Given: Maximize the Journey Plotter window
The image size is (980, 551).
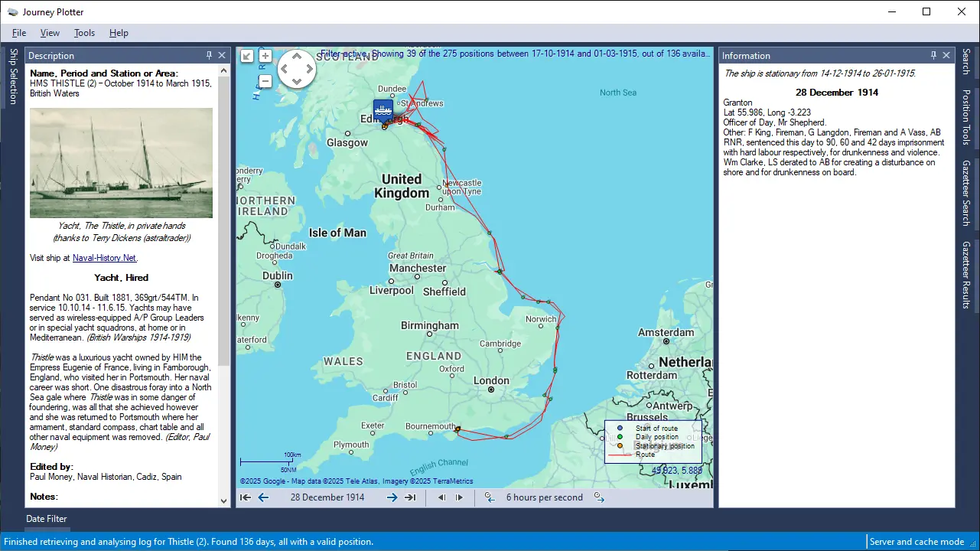Looking at the screenshot, I should point(926,11).
